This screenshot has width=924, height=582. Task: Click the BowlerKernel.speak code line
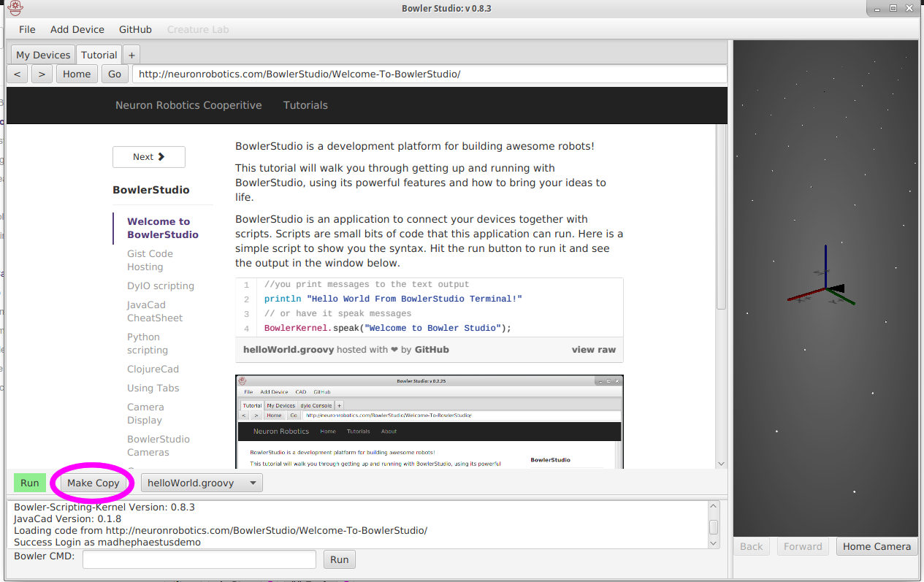[x=388, y=328]
